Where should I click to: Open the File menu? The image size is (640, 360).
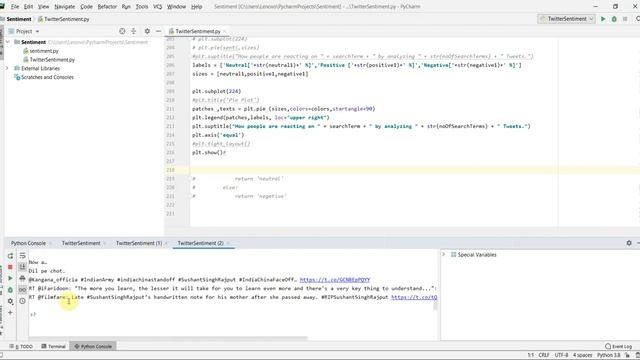coord(15,7)
